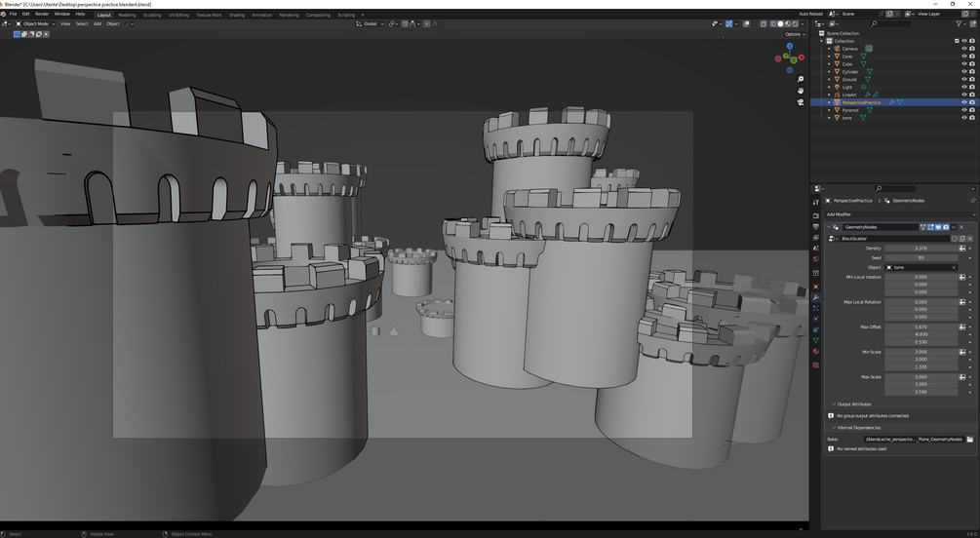This screenshot has height=538, width=980.
Task: Open the outliner filter funnel dropdown
Action: click(960, 23)
